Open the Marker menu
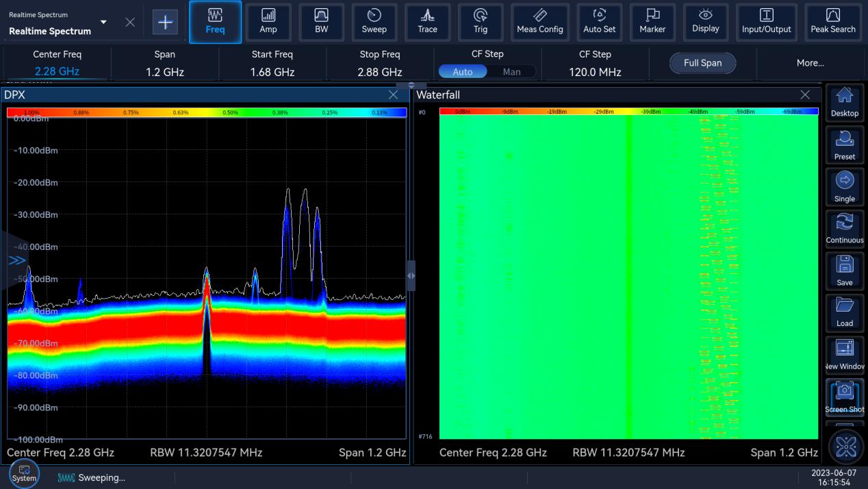868x489 pixels. point(652,22)
